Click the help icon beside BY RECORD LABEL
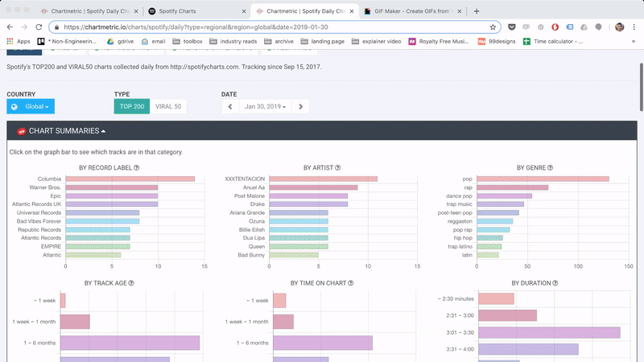The image size is (644, 362). coord(136,167)
